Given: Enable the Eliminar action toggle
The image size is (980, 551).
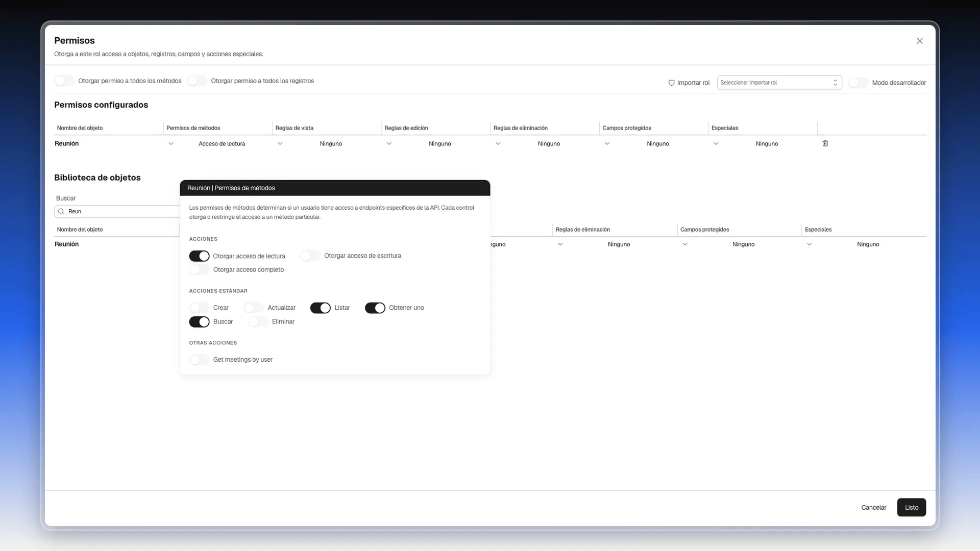Looking at the screenshot, I should 258,321.
